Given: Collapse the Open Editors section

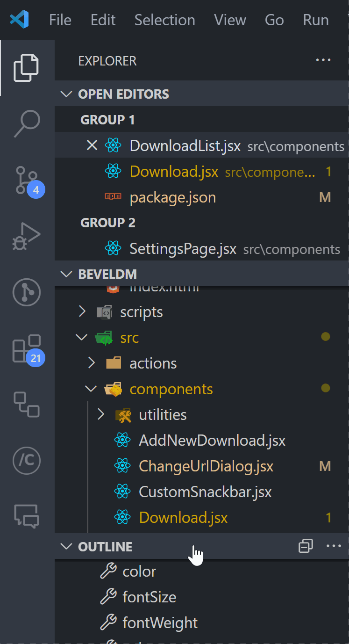Looking at the screenshot, I should [x=68, y=94].
